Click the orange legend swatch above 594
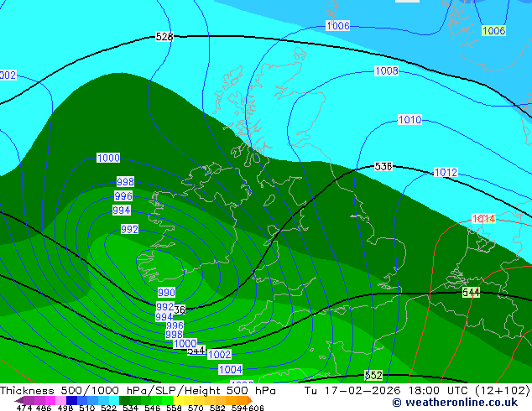 tap(242, 400)
